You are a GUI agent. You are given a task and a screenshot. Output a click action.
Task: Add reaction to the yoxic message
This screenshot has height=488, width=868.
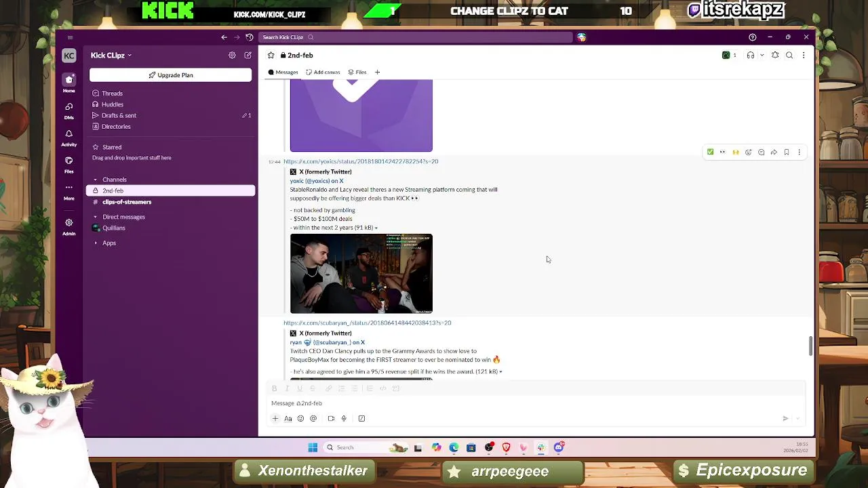[x=748, y=152]
